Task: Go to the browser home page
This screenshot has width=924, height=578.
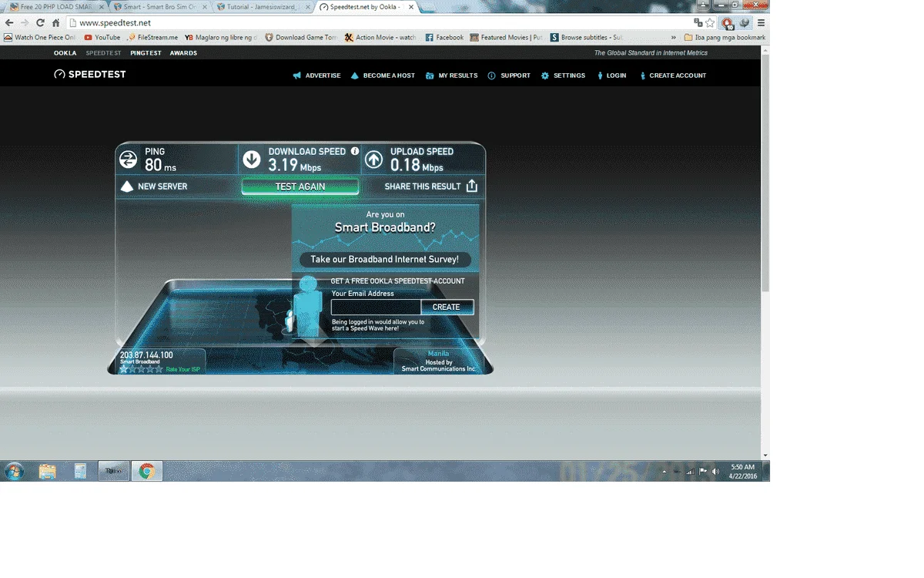Action: point(55,23)
